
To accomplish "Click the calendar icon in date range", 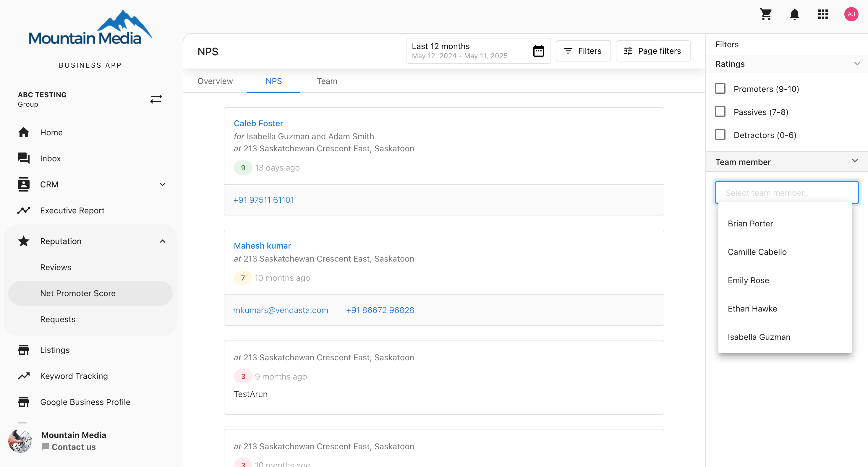I will pyautogui.click(x=538, y=51).
